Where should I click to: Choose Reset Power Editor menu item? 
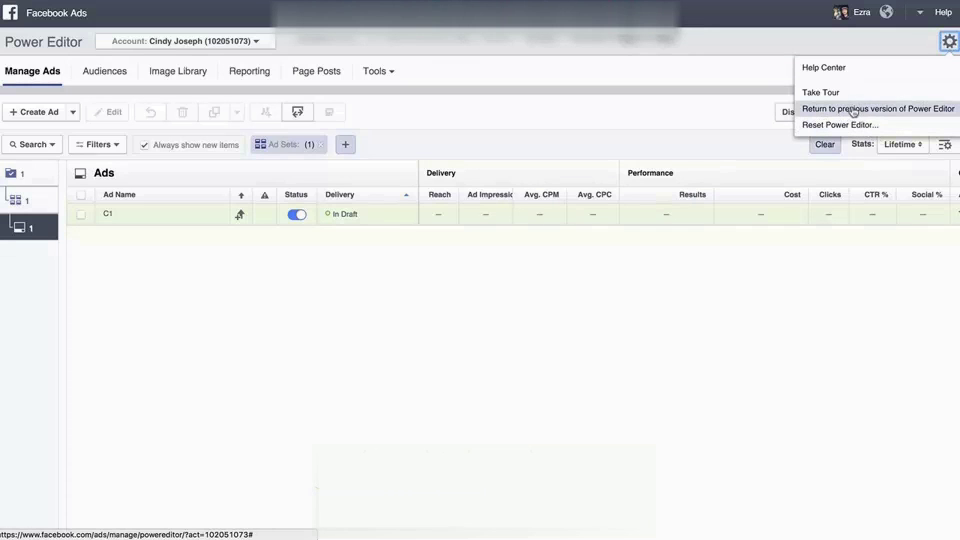[840, 125]
